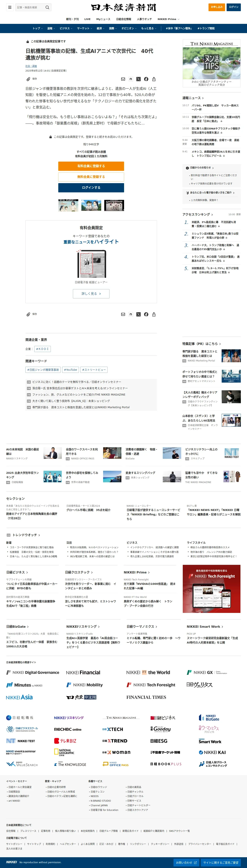Share on X icon under the article date
The image size is (247, 868).
coord(139,79)
